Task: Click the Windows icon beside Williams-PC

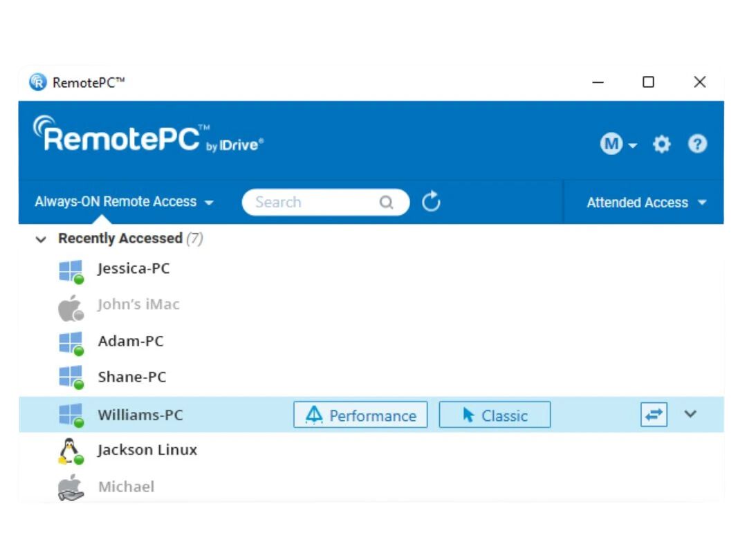Action: (x=71, y=416)
